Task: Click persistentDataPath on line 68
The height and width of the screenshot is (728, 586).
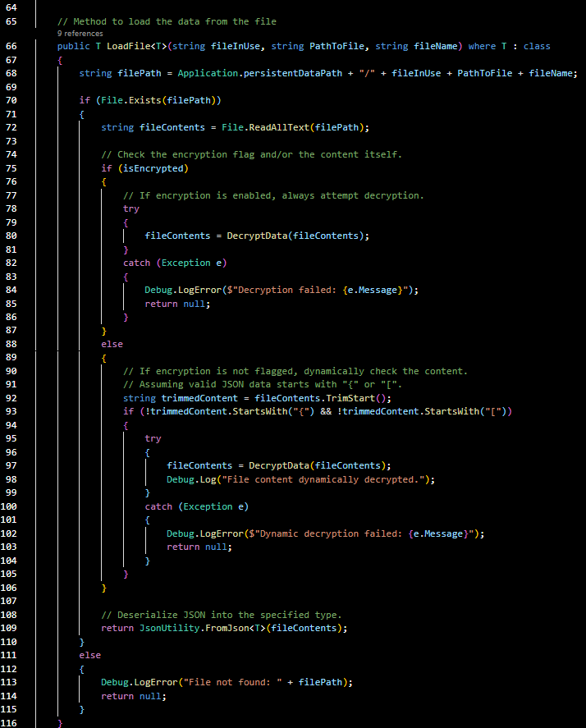Action: (292, 73)
